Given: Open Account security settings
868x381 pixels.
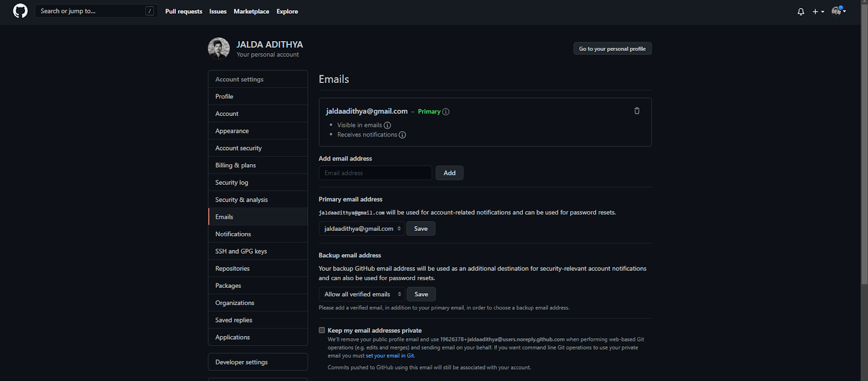Looking at the screenshot, I should tap(258, 148).
